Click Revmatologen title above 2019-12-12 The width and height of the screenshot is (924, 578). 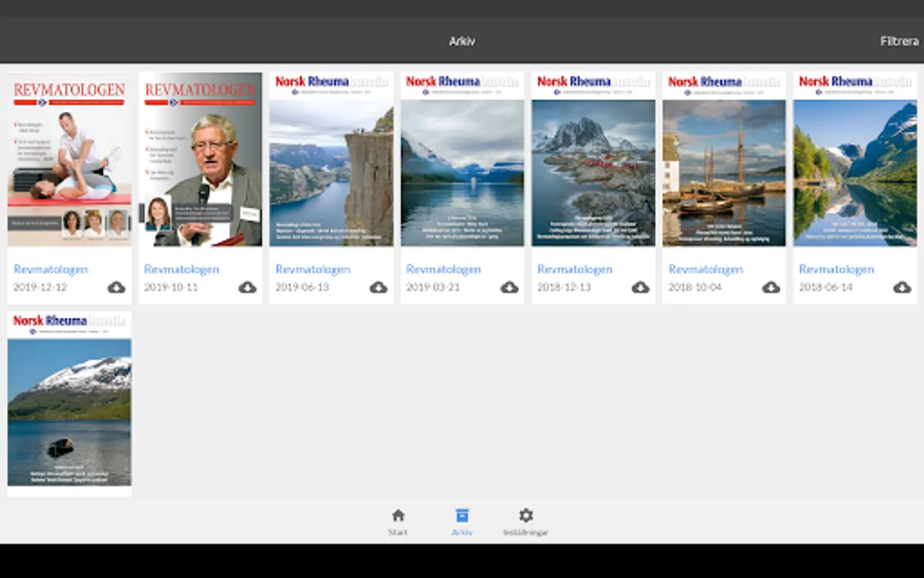51,269
